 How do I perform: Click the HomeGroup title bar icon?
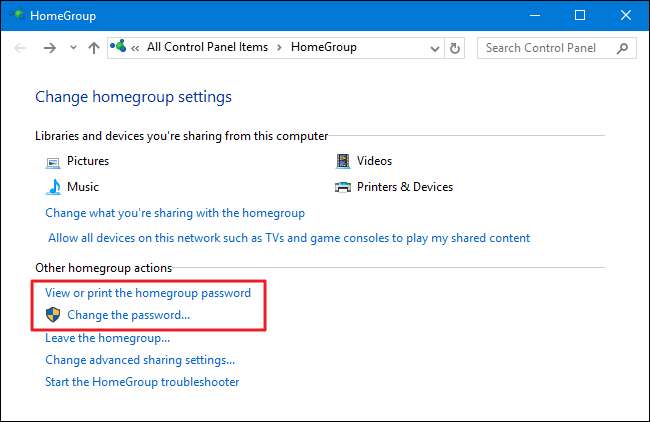click(x=16, y=16)
